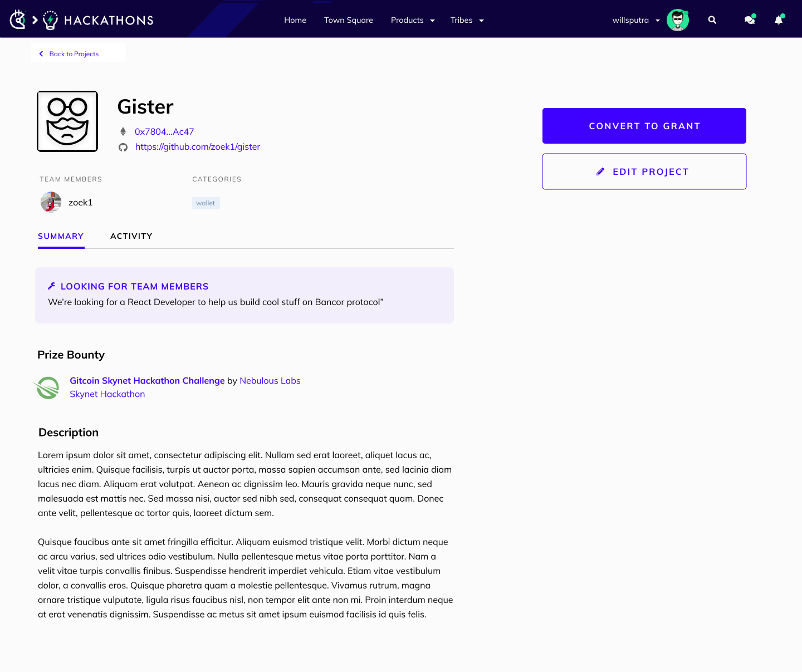Click the GitHub icon next to the repo link

123,148
